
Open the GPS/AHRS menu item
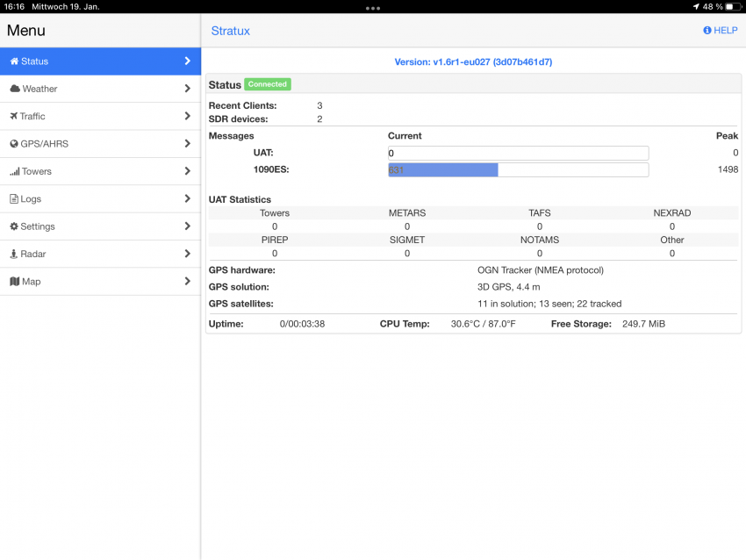[x=100, y=144]
